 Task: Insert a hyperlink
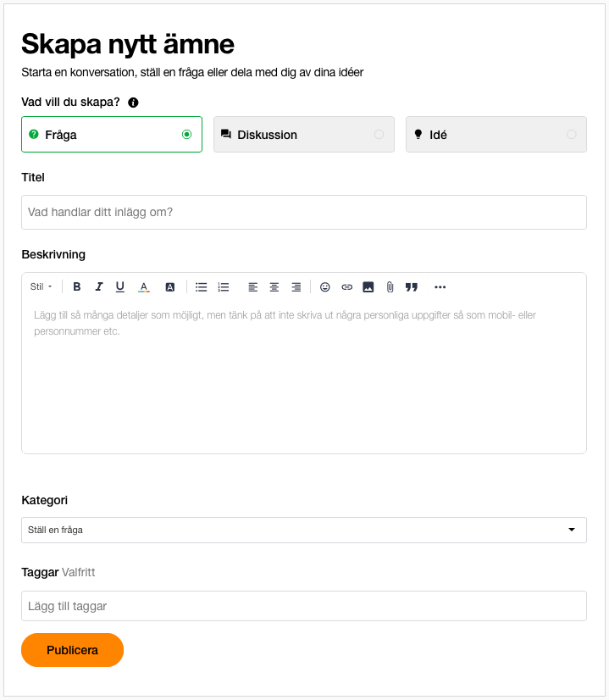(346, 287)
